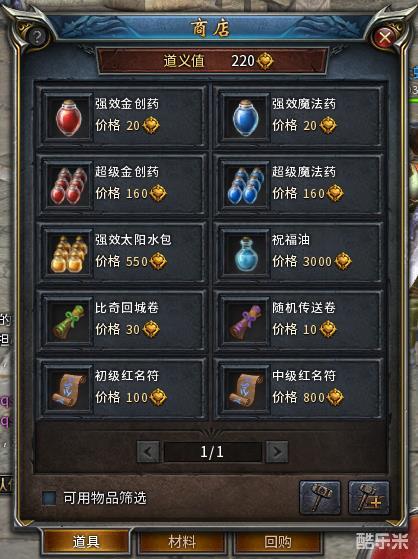Pick the 超级魔法药 blue potion bundle icon
This screenshot has width=418, height=559.
245,186
